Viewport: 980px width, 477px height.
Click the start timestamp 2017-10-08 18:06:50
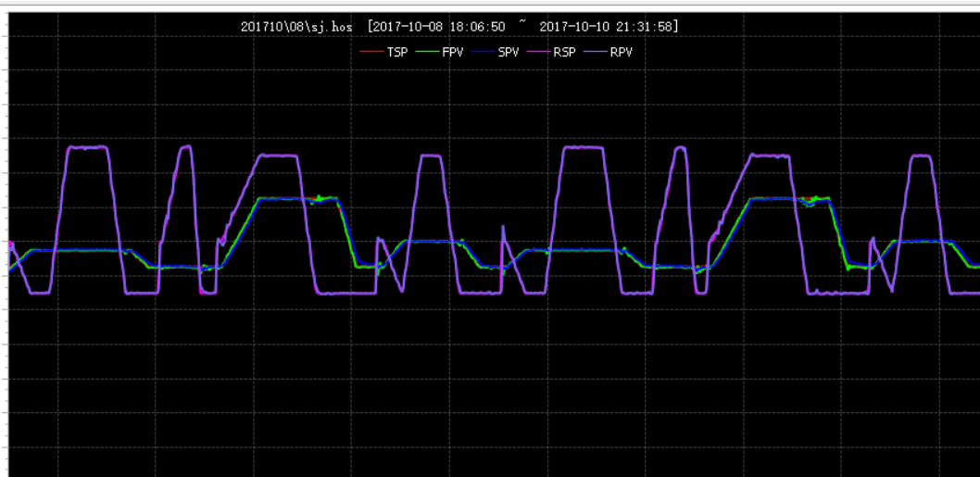(x=438, y=27)
